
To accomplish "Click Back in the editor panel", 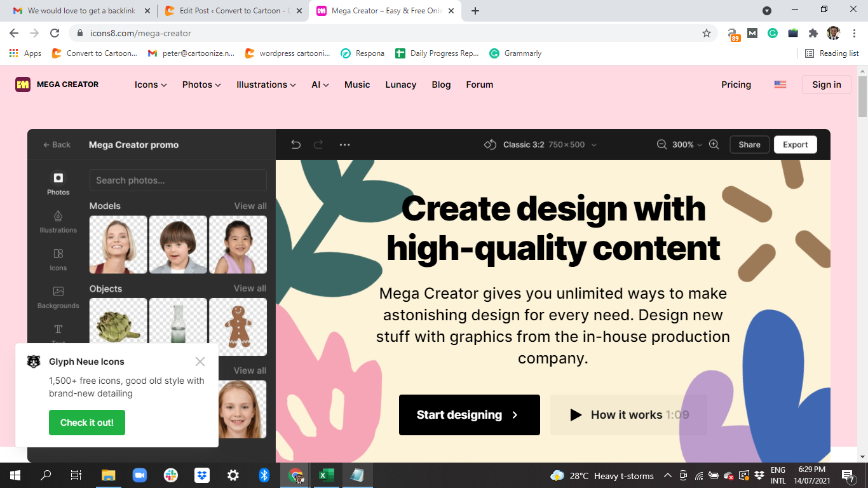I will pyautogui.click(x=57, y=145).
